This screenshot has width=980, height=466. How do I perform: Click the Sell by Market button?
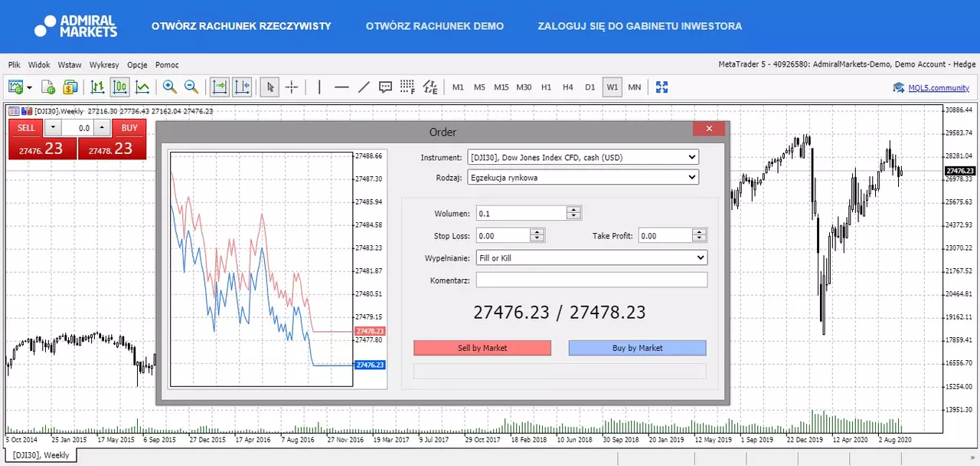tap(482, 348)
